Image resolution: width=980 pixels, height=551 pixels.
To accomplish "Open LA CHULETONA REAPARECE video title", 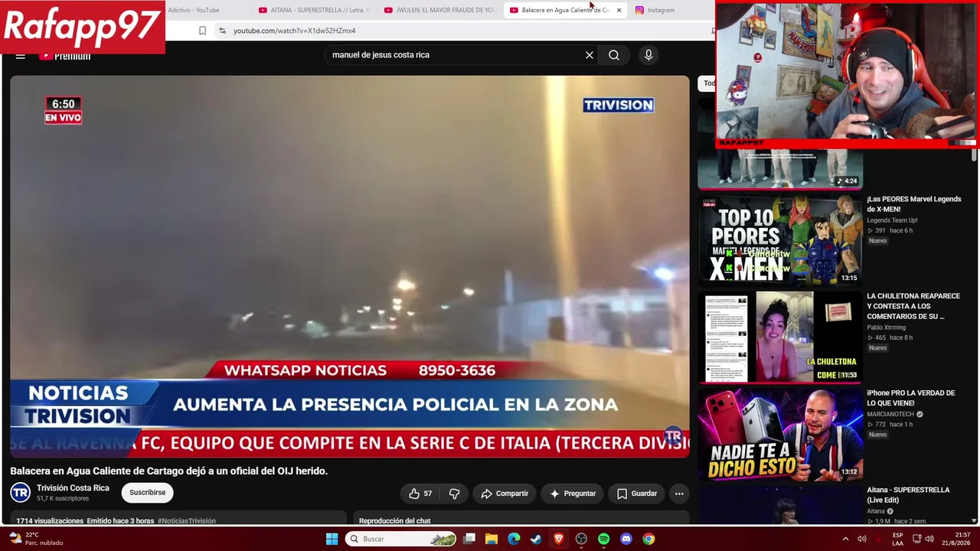I will 913,306.
